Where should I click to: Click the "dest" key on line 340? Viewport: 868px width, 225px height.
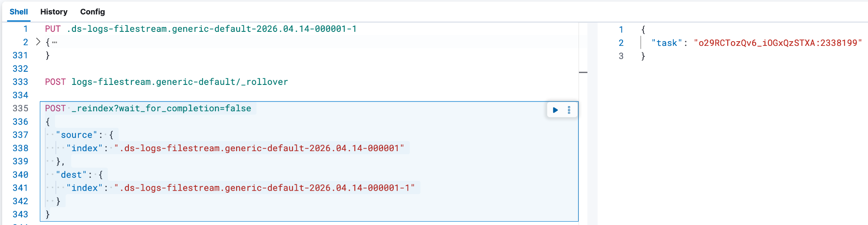[71, 174]
